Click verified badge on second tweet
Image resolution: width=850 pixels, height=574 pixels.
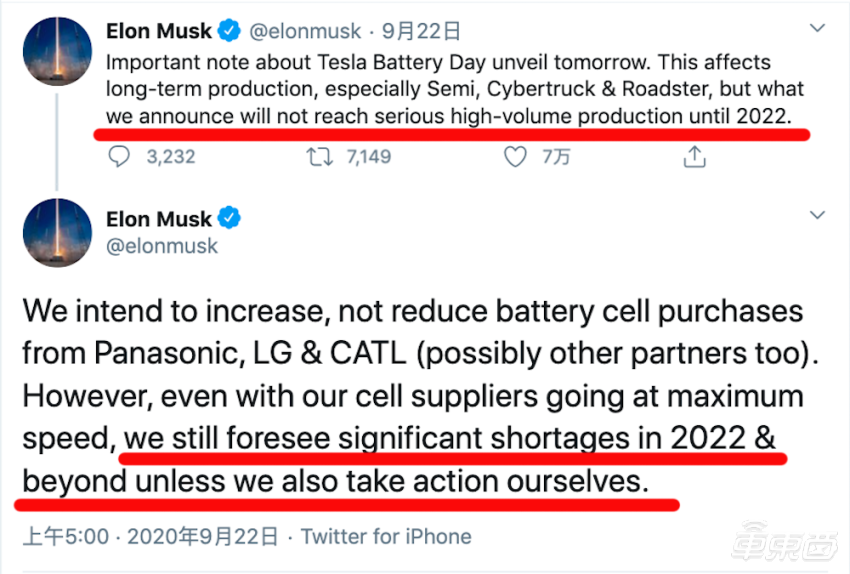coord(230,219)
